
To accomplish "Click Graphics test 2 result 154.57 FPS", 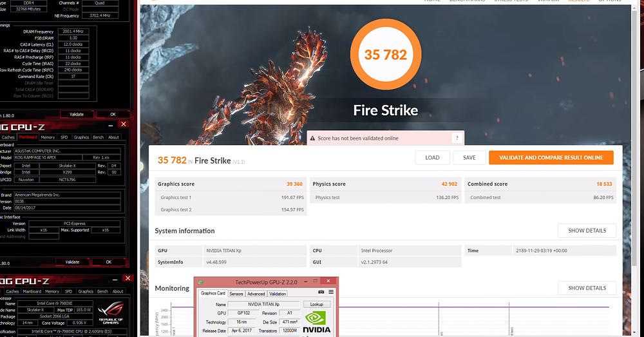I will click(x=292, y=210).
